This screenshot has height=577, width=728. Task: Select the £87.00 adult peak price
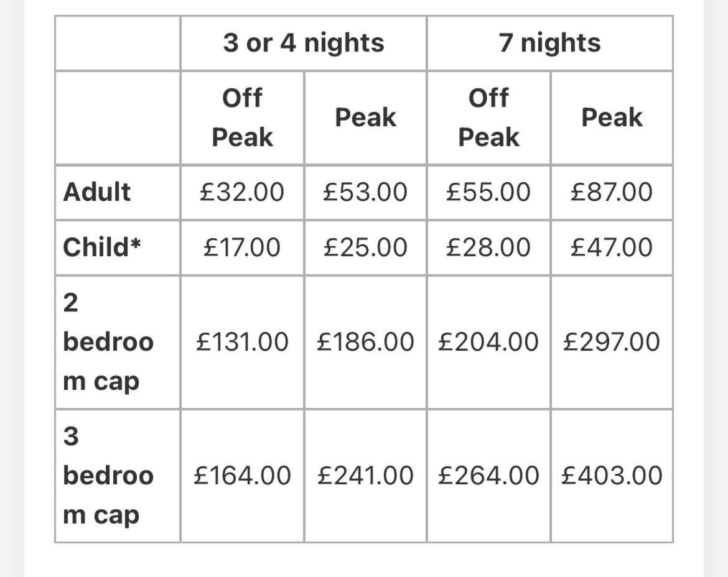pos(612,192)
